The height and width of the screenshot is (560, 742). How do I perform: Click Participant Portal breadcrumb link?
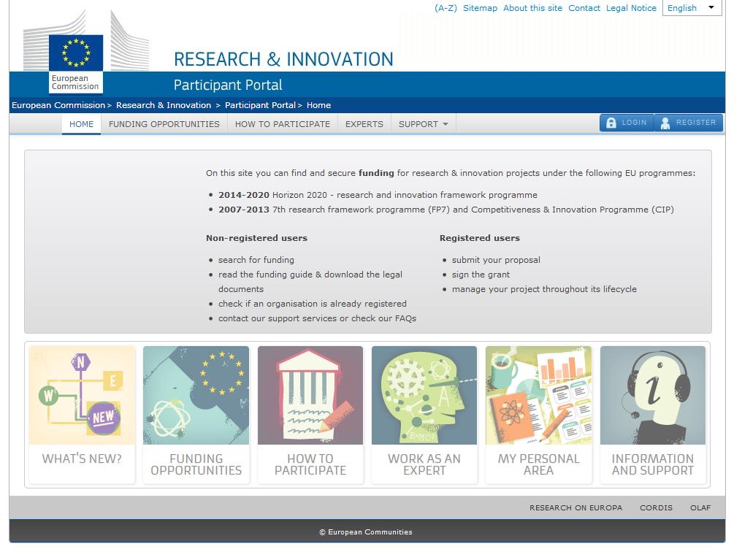(x=260, y=105)
